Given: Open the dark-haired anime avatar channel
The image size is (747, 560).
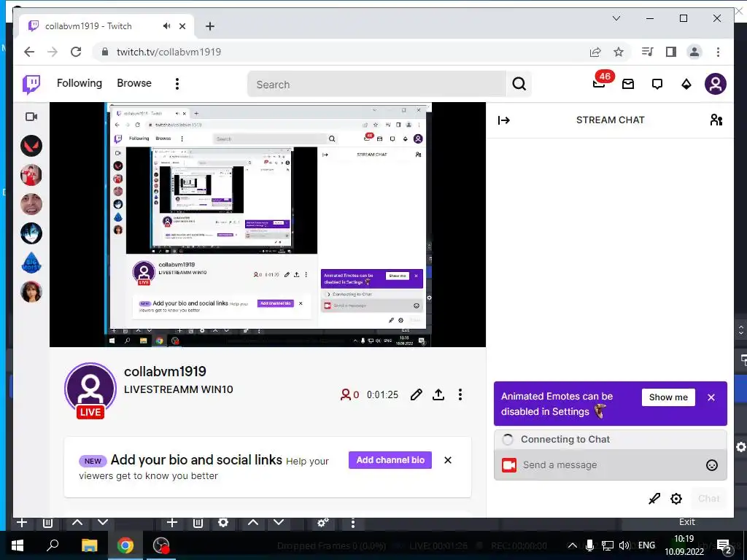Looking at the screenshot, I should point(31,233).
